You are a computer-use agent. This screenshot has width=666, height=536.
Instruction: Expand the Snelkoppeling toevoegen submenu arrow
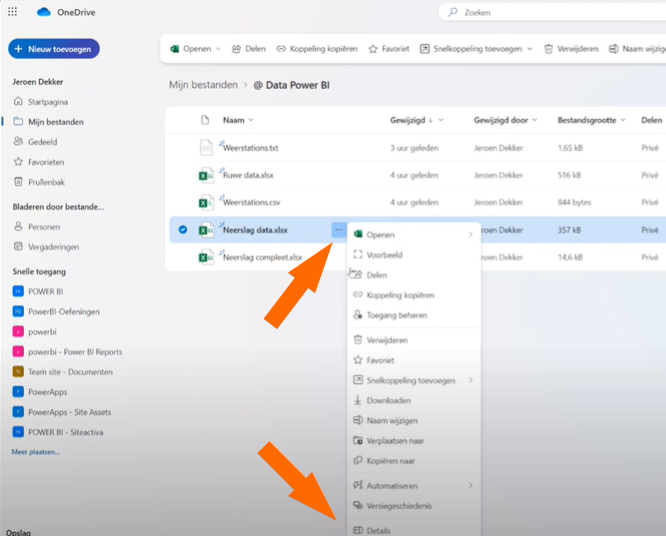point(471,380)
